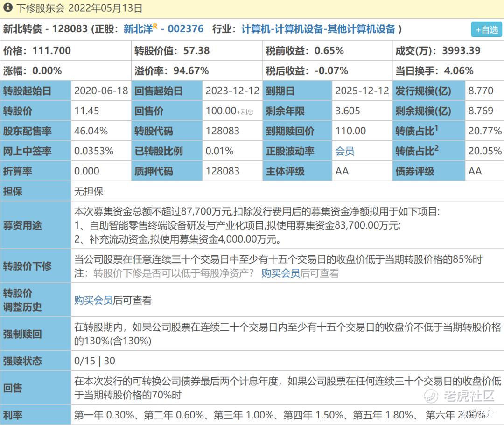Click the 转股价下修 header cell
The height and width of the screenshot is (425, 504).
pos(35,266)
